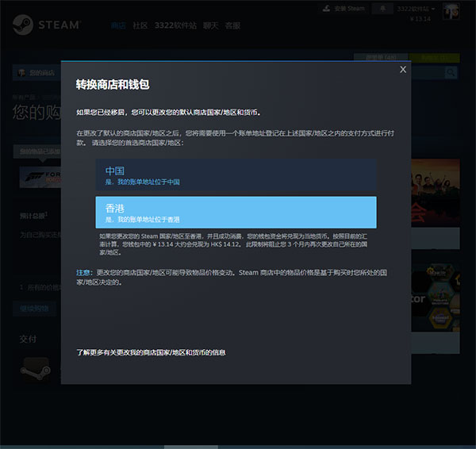
Task: Expand the 3322软件站 account dropdown
Action: point(416,9)
